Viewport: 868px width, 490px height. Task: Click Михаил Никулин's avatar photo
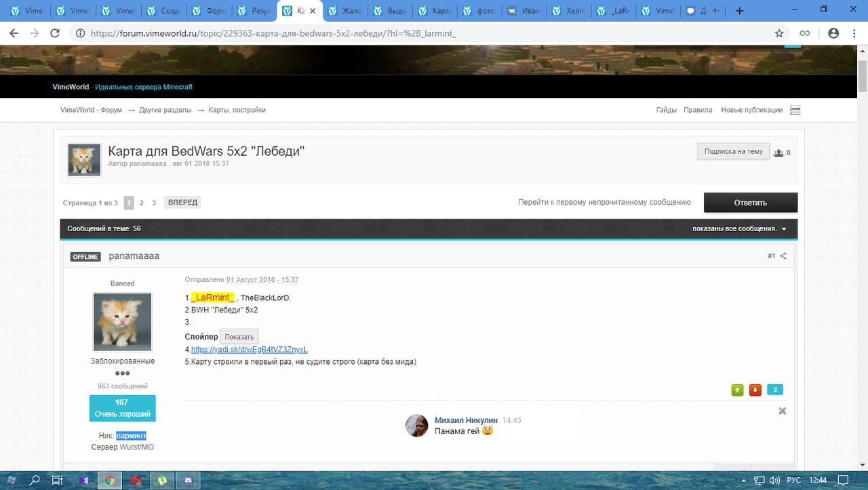point(417,426)
